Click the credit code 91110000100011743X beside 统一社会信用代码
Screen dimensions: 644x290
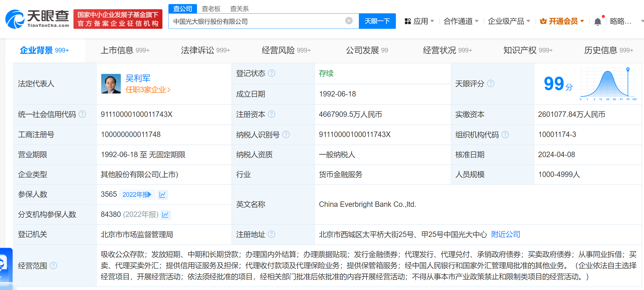137,114
